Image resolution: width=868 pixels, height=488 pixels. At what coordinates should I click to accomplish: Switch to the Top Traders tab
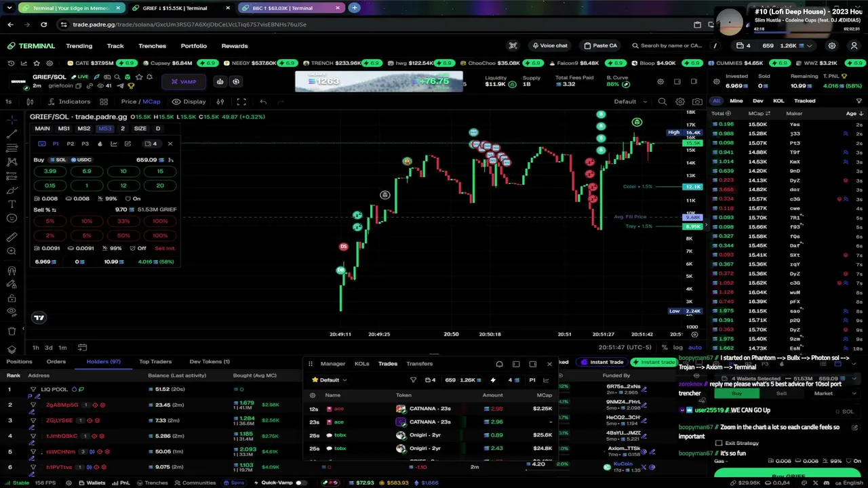pos(155,361)
